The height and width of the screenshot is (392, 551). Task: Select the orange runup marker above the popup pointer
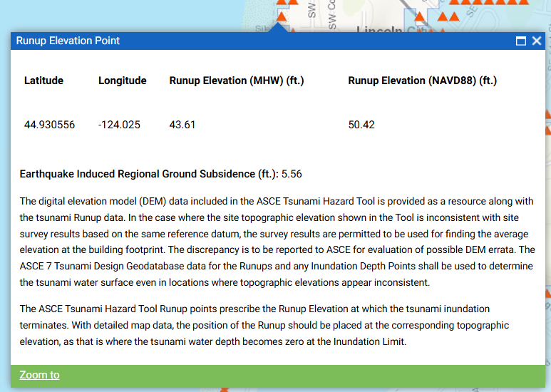point(282,16)
